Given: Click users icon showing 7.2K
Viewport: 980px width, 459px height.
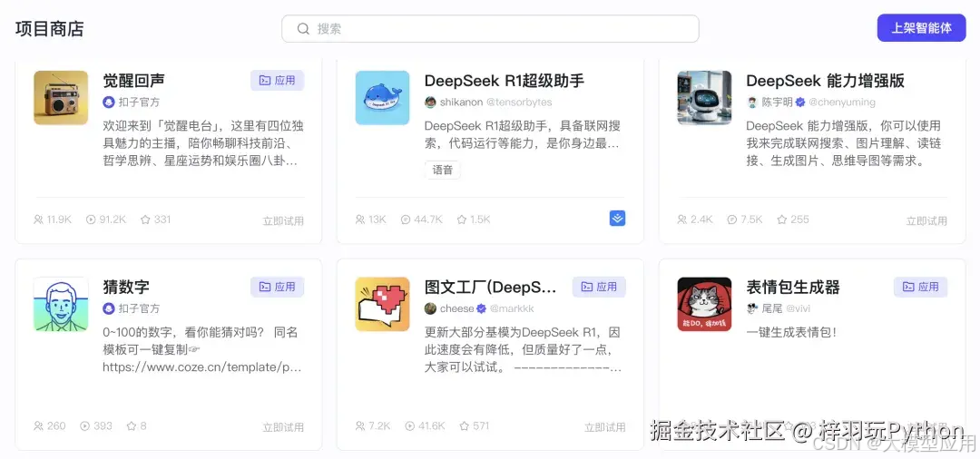Looking at the screenshot, I should pyautogui.click(x=360, y=426).
